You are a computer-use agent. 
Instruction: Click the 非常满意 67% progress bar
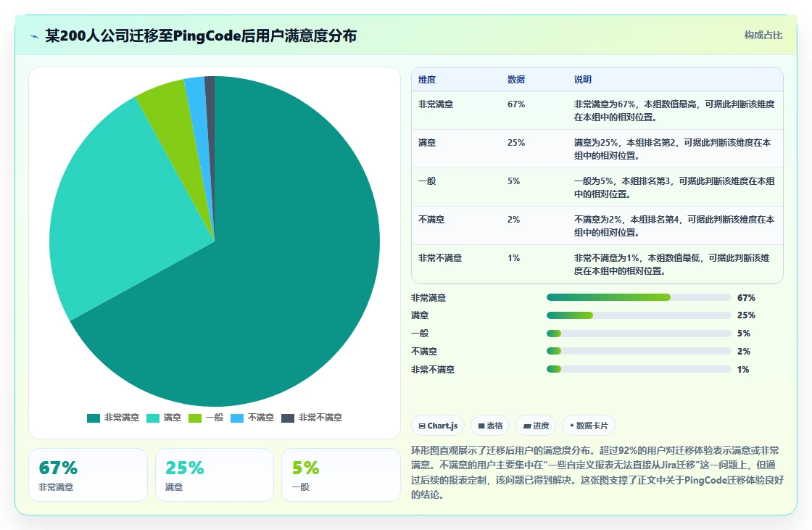(639, 297)
